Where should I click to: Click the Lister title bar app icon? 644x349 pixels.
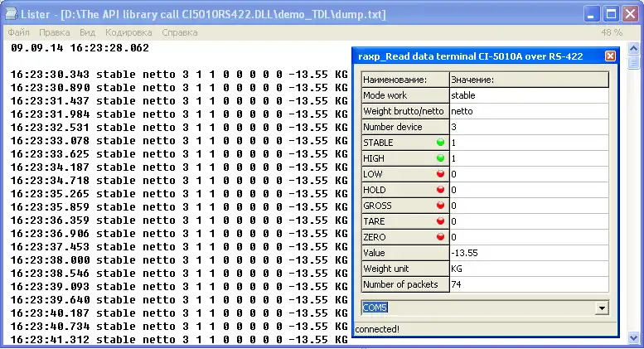coord(11,14)
